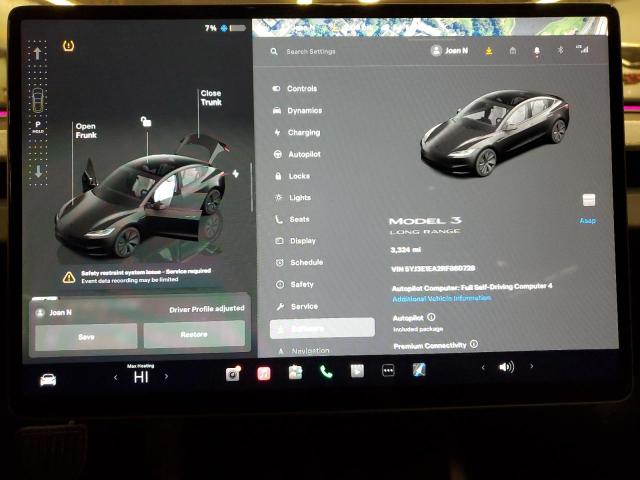Click the blue link beside Model 3 name

pos(587,220)
